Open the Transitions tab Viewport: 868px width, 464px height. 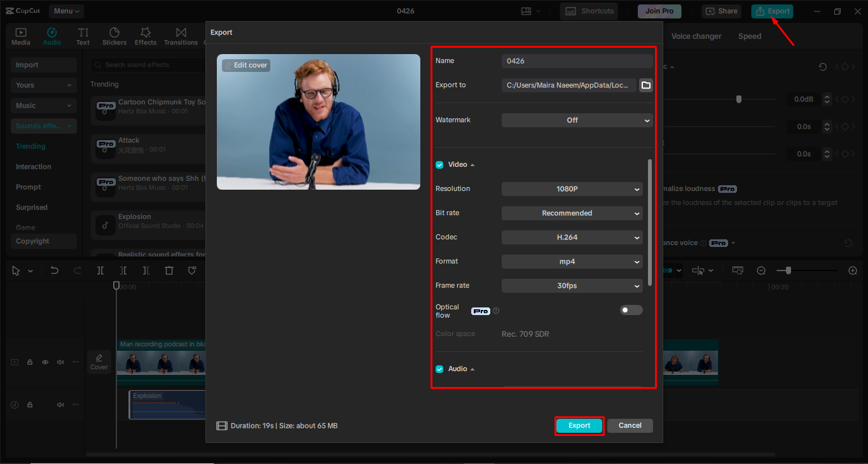[181, 36]
